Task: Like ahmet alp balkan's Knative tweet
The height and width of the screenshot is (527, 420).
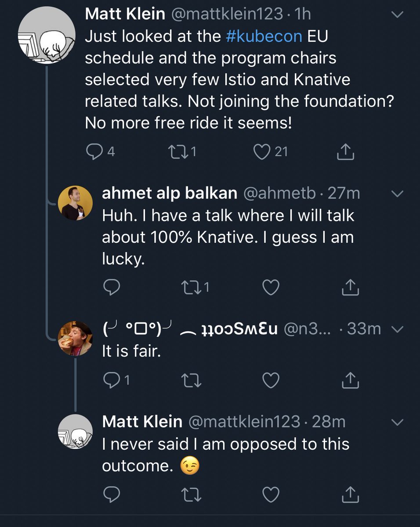Action: click(x=271, y=288)
